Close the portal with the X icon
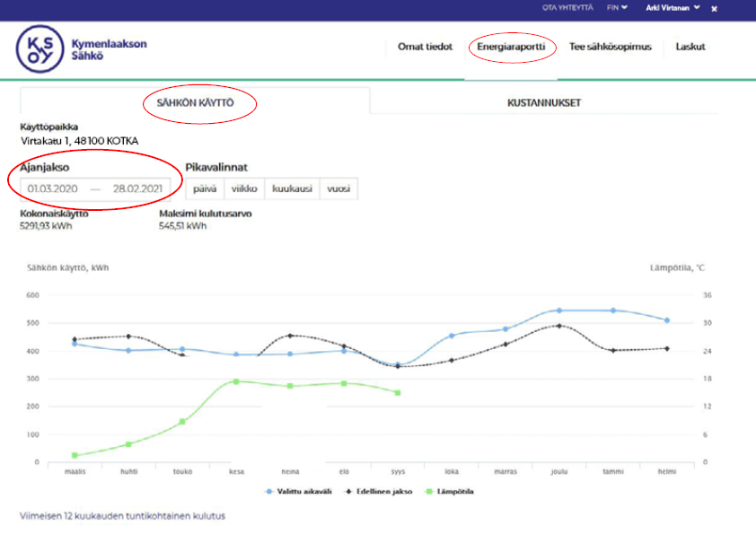 pos(714,9)
